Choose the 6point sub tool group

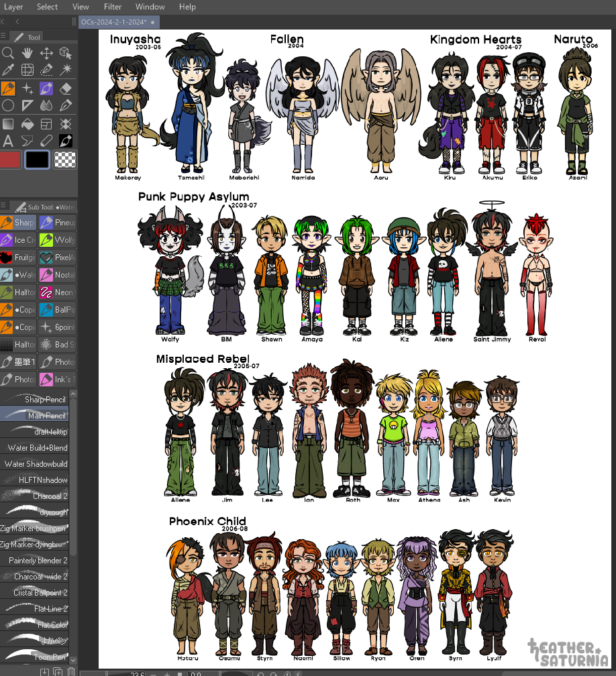(58, 327)
